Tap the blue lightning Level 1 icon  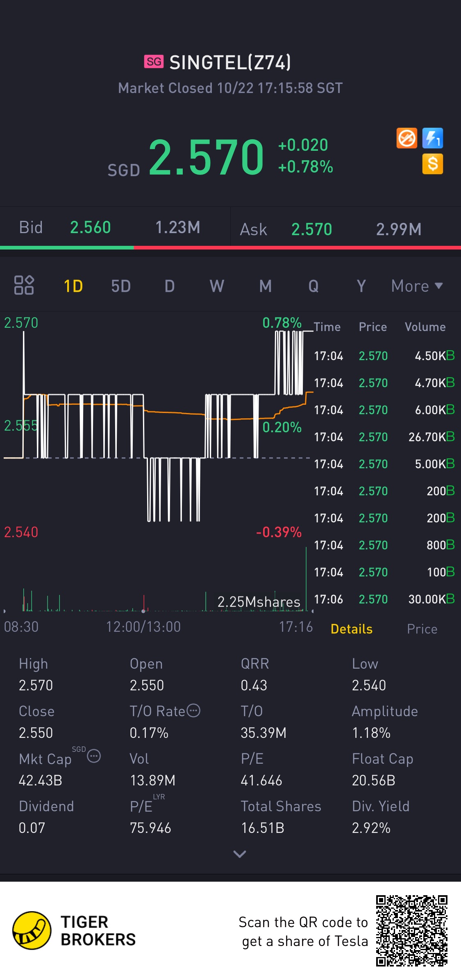[433, 138]
